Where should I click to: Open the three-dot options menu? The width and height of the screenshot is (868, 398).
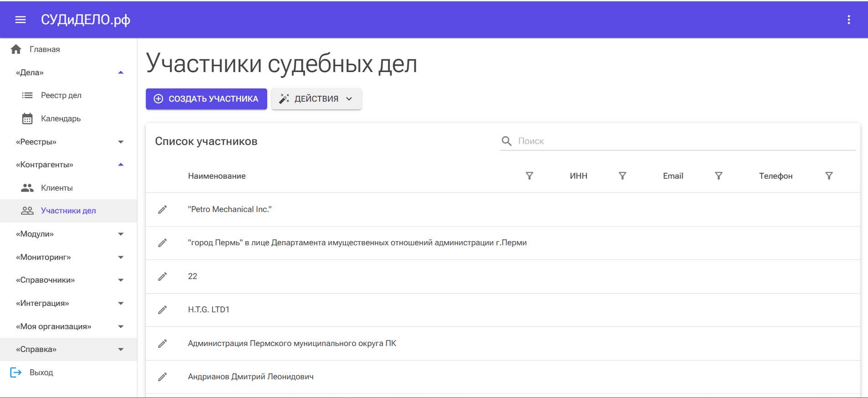coord(848,20)
